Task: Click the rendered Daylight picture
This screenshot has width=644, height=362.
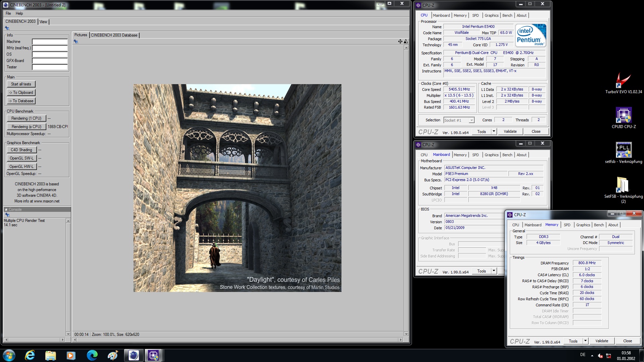Action: coord(237,188)
